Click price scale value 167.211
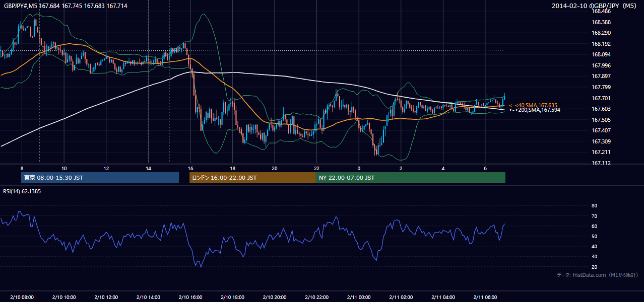Viewport: 644px width, 302px height. coord(601,152)
